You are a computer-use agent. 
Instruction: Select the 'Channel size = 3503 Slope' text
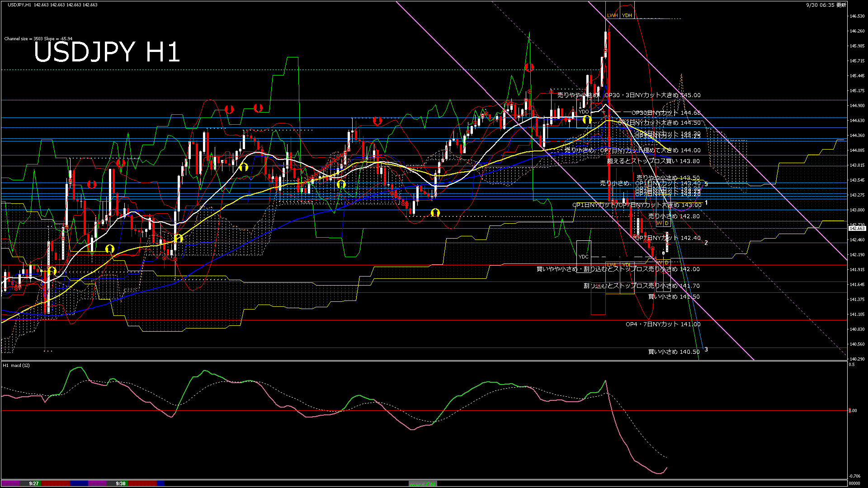pyautogui.click(x=32, y=39)
